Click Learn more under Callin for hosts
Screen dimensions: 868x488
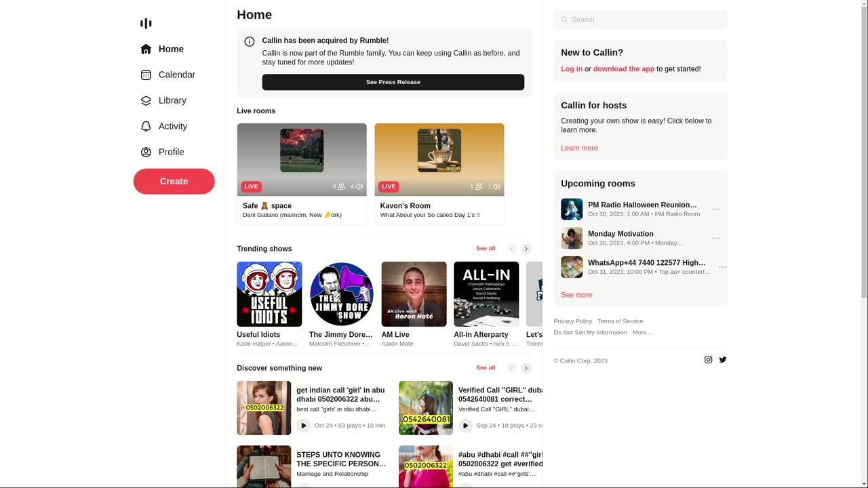579,148
